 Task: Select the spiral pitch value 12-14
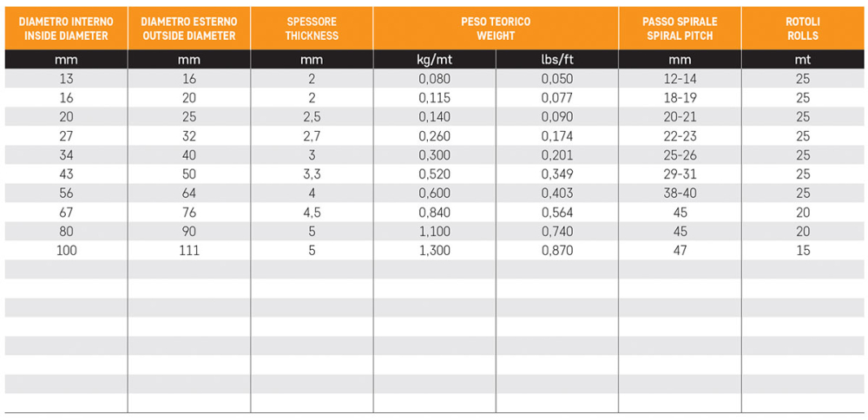(x=680, y=79)
